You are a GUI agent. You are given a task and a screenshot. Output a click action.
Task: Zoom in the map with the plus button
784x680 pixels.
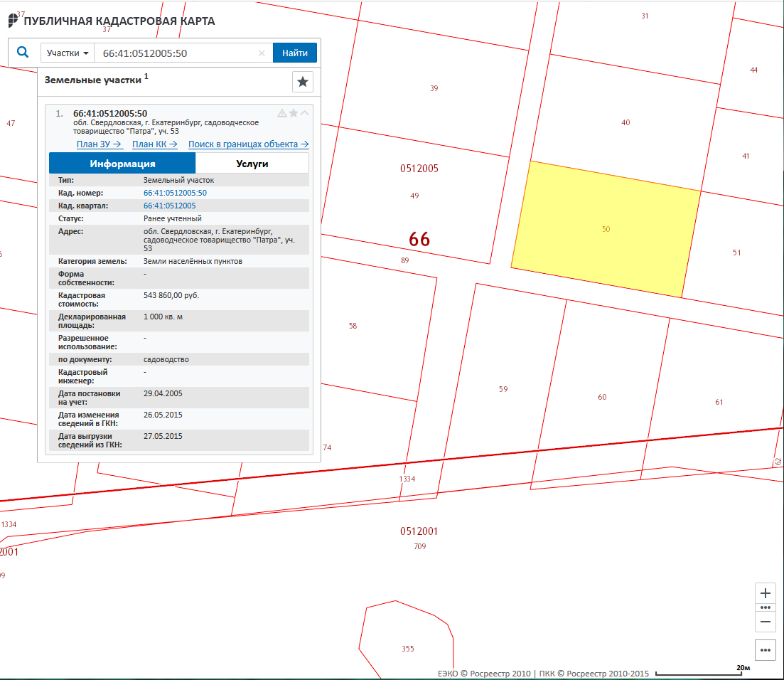[x=766, y=593]
